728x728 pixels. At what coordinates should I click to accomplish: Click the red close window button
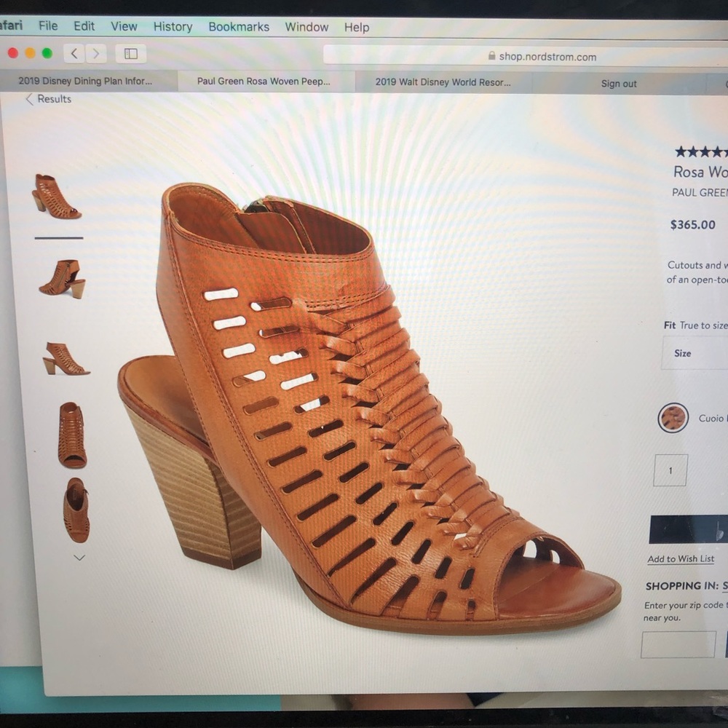click(x=13, y=53)
